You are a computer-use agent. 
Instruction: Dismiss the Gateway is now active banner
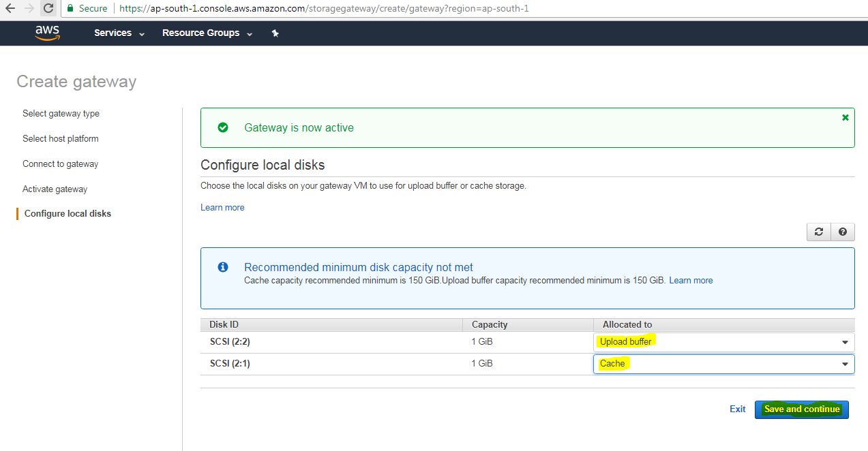point(845,117)
